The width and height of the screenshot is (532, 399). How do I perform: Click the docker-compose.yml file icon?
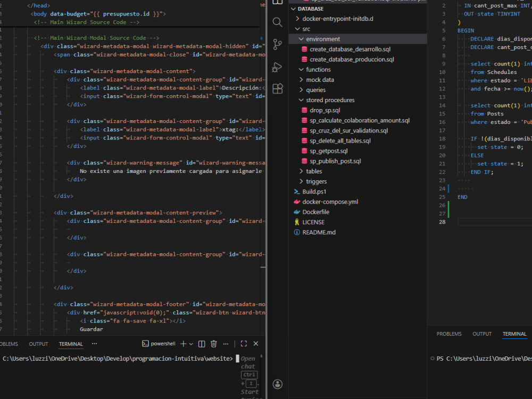(x=297, y=202)
